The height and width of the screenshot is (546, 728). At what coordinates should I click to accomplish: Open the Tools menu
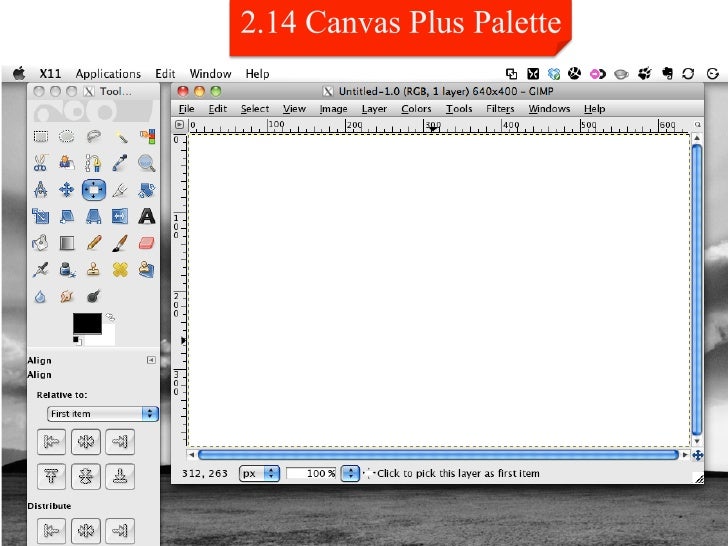pos(459,109)
